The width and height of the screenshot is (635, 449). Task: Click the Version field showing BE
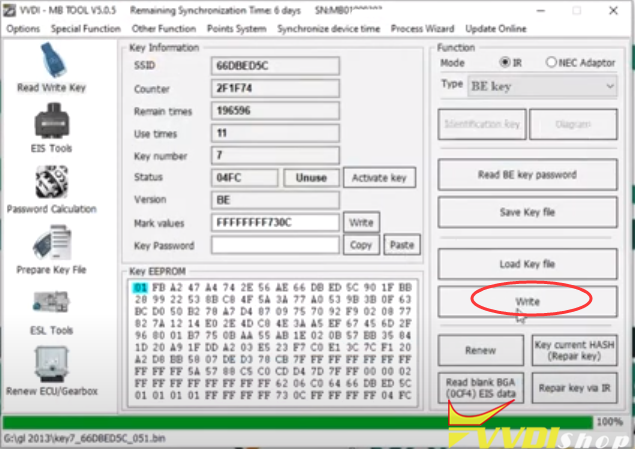275,200
